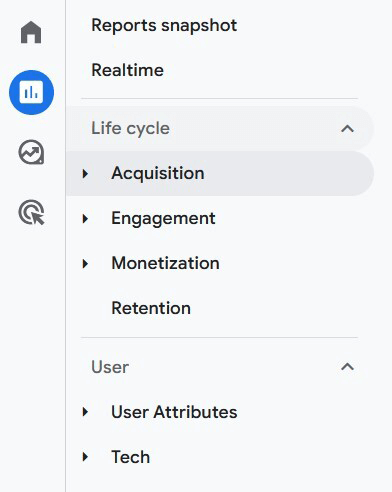Select the Acquisition item
The width and height of the screenshot is (392, 492).
click(220, 173)
